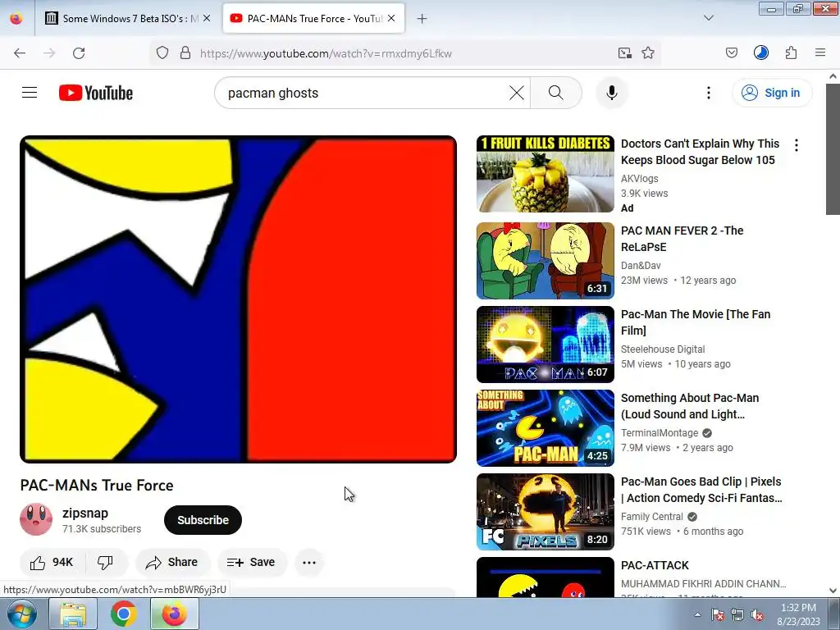Click scrollbar down arrow

[x=833, y=591]
